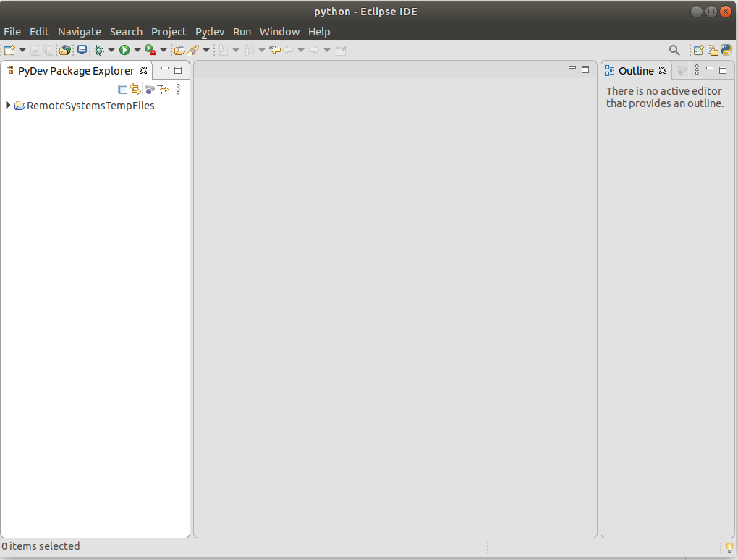Open the Project menu
The height and width of the screenshot is (560, 738).
tap(169, 32)
